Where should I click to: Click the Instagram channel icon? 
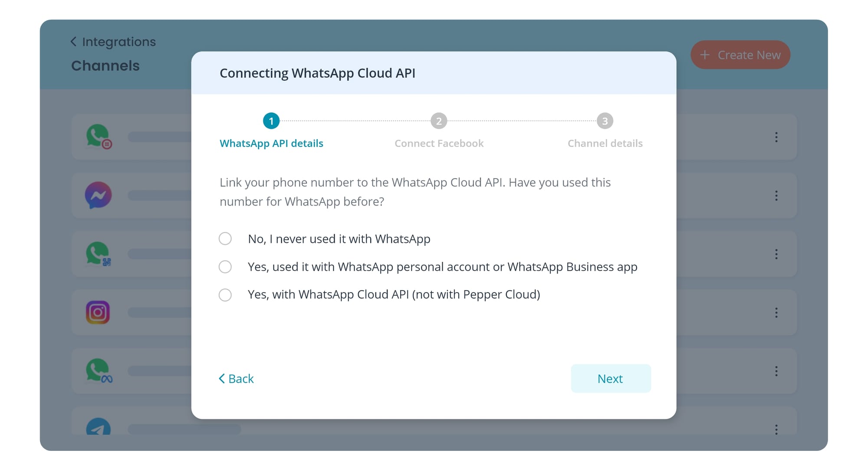point(98,312)
